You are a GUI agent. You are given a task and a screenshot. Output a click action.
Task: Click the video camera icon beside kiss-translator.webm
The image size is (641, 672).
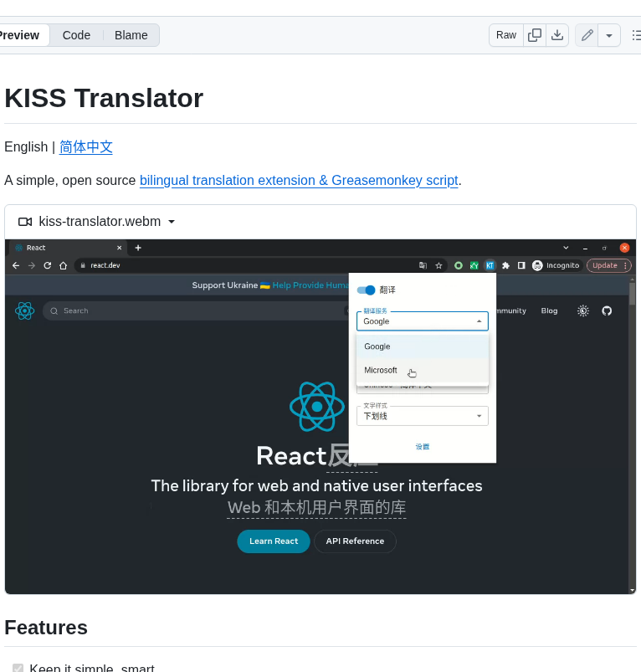coord(25,222)
